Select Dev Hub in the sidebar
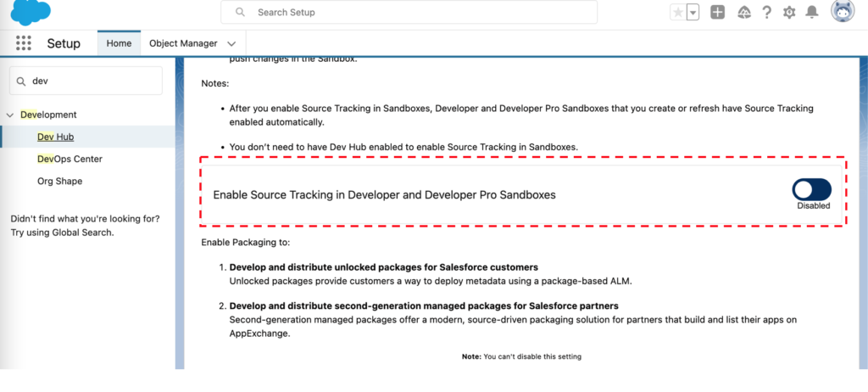 (55, 137)
